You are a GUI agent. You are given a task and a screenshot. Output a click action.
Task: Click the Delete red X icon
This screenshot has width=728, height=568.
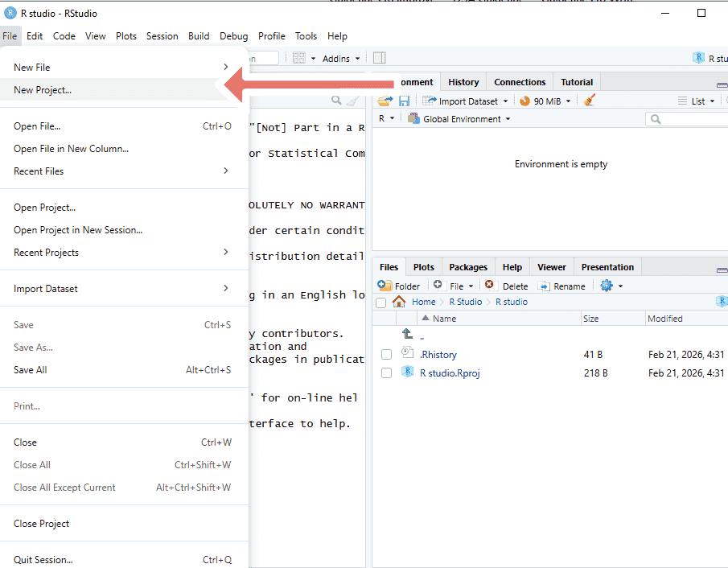489,284
